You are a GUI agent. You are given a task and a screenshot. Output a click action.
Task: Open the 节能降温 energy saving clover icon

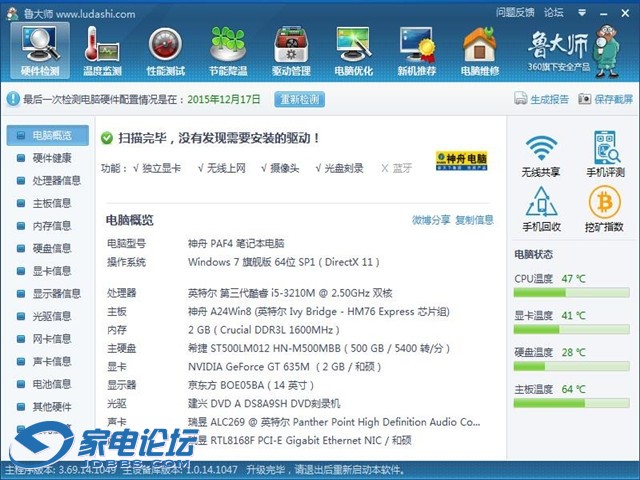click(x=228, y=51)
